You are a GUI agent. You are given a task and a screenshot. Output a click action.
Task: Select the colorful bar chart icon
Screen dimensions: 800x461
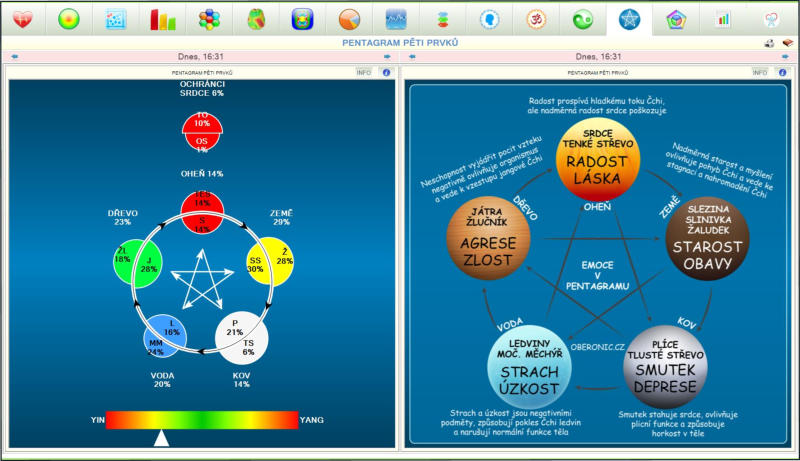(x=162, y=18)
